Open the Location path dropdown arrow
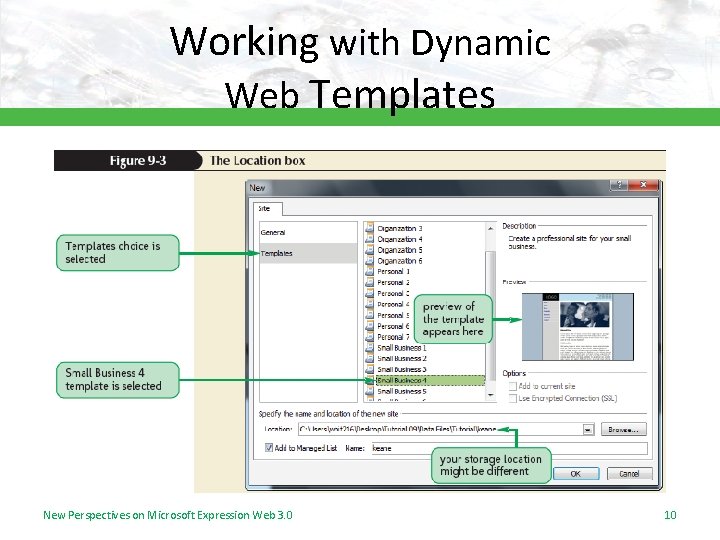The width and height of the screenshot is (720, 540). 588,430
